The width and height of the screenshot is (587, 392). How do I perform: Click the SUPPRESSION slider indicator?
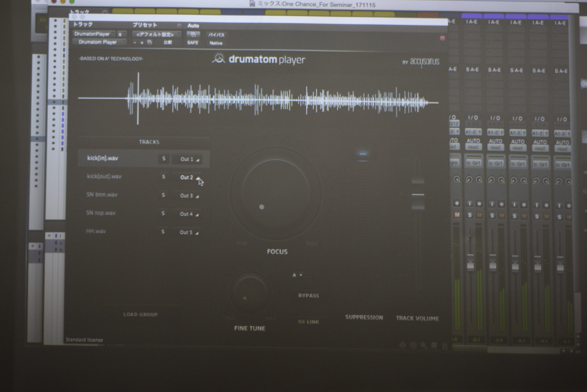(x=363, y=157)
